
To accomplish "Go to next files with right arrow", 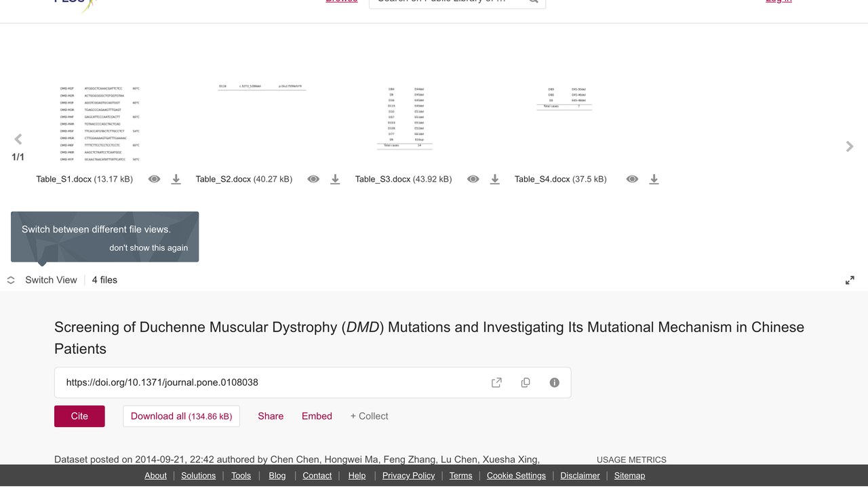I will click(x=850, y=146).
